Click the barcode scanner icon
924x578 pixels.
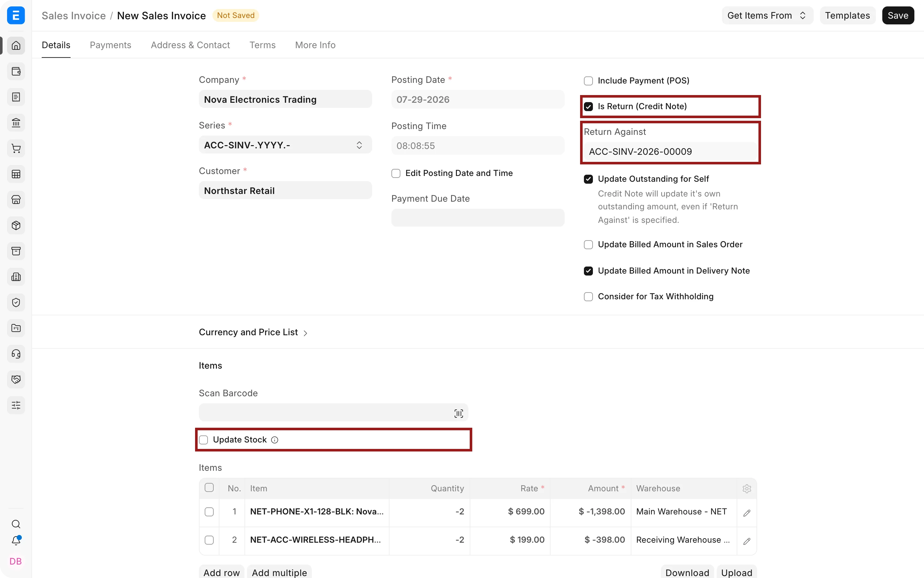pyautogui.click(x=458, y=413)
